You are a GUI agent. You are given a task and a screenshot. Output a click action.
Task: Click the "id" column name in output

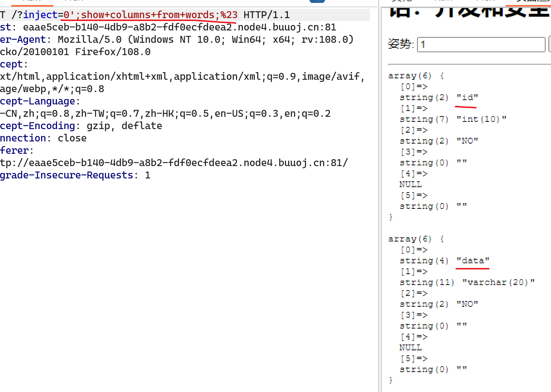click(468, 97)
